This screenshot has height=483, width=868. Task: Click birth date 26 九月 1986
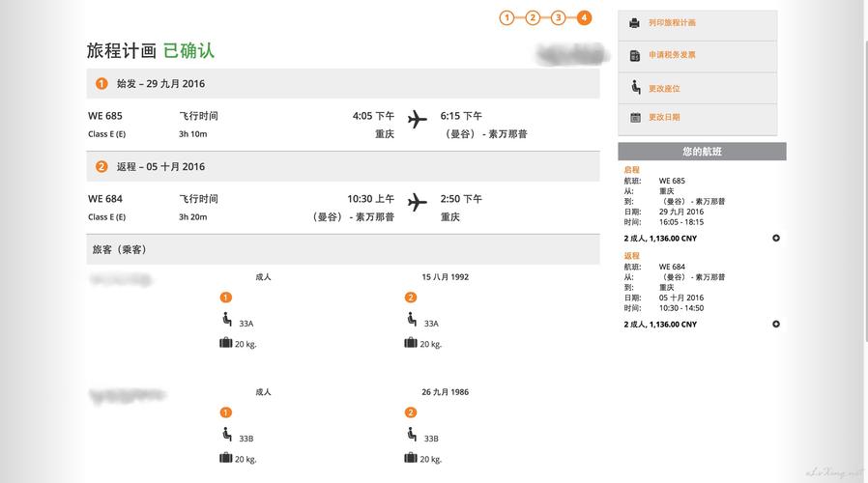445,391
